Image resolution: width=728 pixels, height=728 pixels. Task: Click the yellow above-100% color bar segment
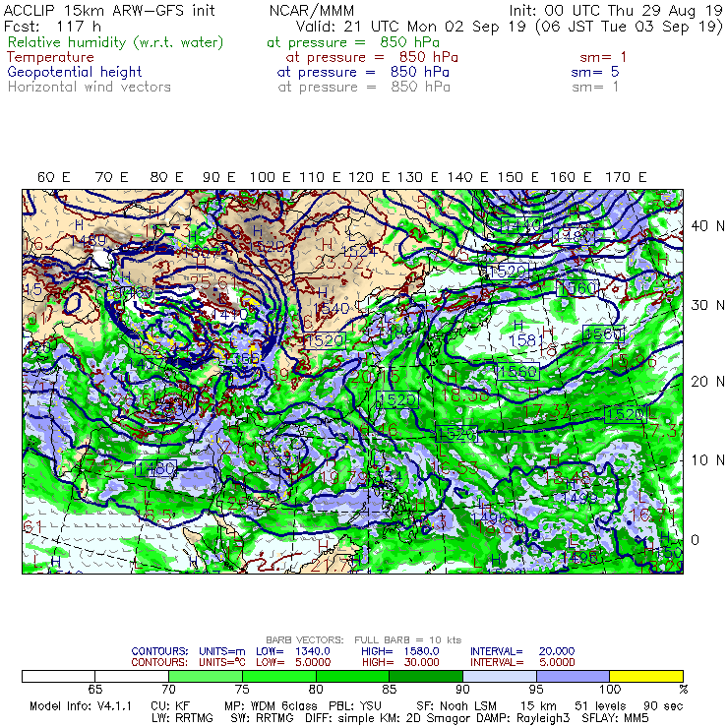click(646, 676)
